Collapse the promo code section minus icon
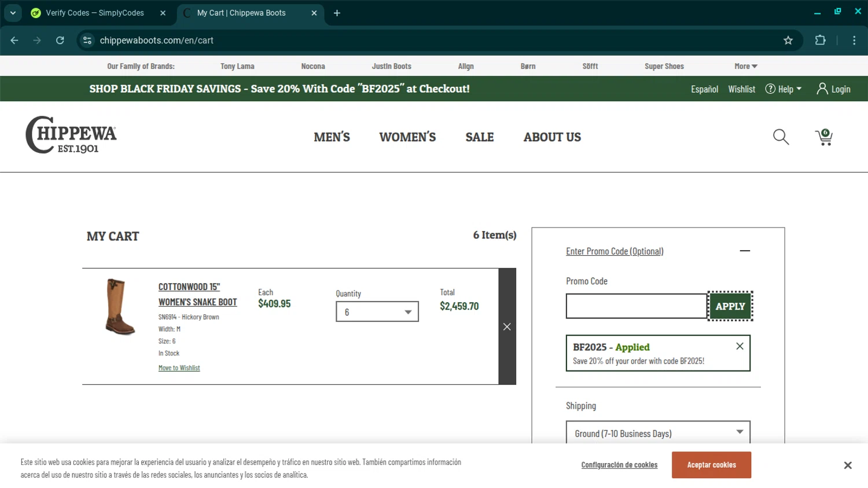This screenshot has width=868, height=488. 745,251
